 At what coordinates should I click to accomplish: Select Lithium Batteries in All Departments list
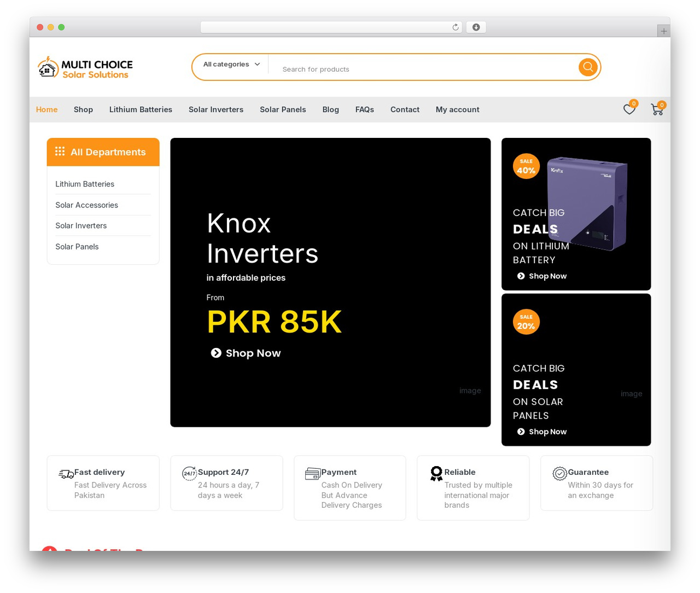[85, 184]
